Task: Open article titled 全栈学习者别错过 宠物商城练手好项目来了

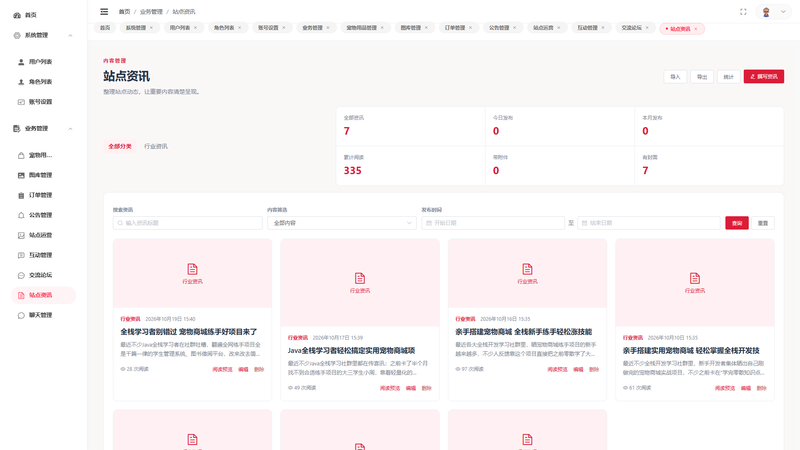Action: pos(189,332)
